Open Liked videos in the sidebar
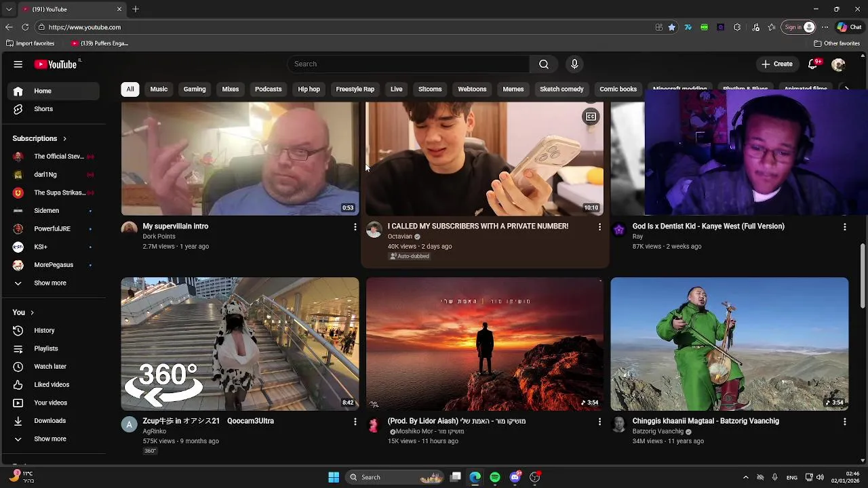This screenshot has width=868, height=488. click(x=54, y=385)
